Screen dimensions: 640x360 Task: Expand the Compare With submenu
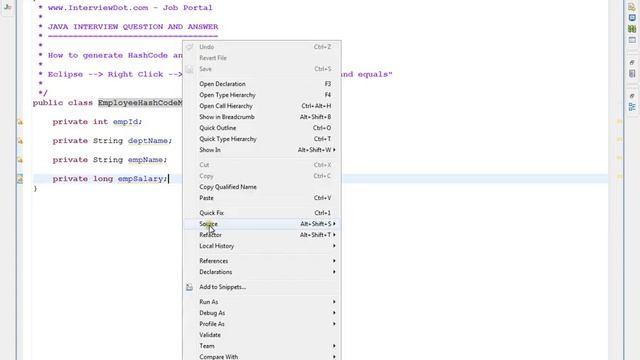(x=262, y=357)
